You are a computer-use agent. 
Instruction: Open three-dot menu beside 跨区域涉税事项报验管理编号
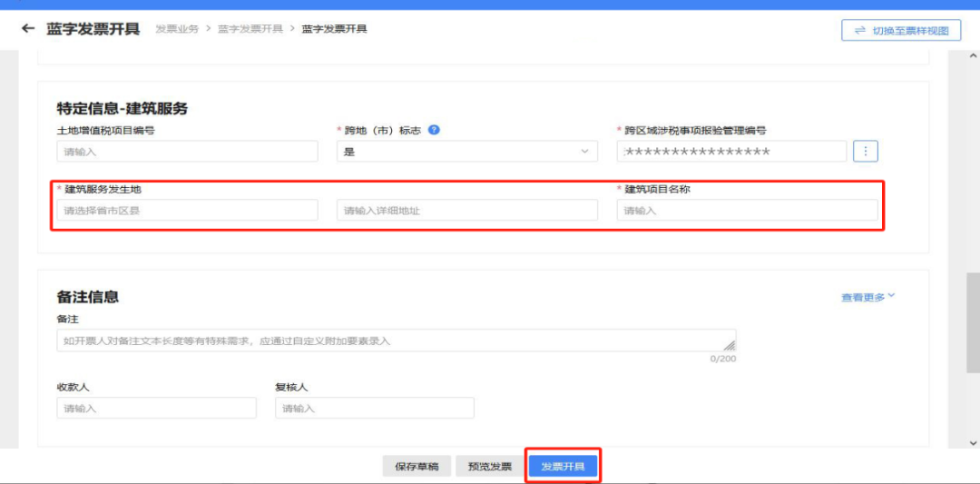(x=866, y=152)
